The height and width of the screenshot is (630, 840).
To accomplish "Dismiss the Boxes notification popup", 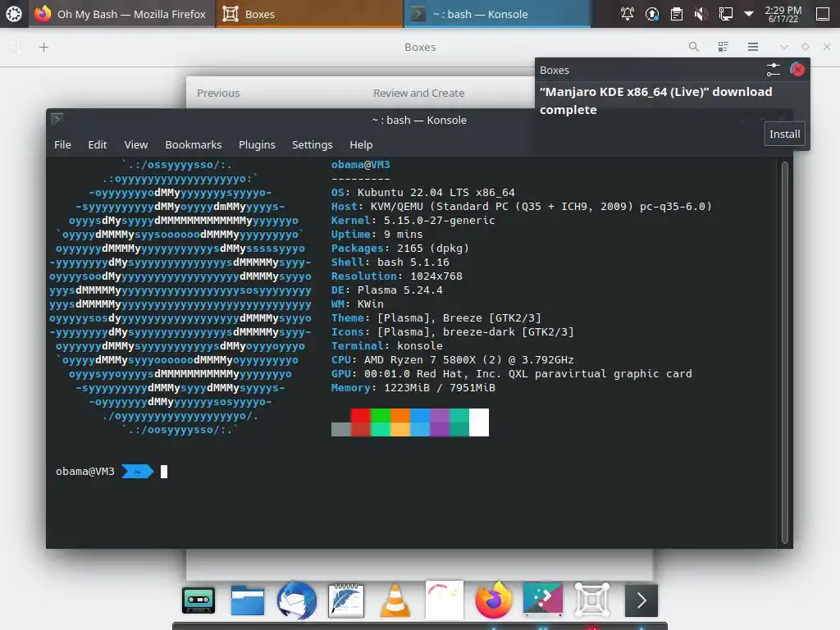I will [x=797, y=70].
